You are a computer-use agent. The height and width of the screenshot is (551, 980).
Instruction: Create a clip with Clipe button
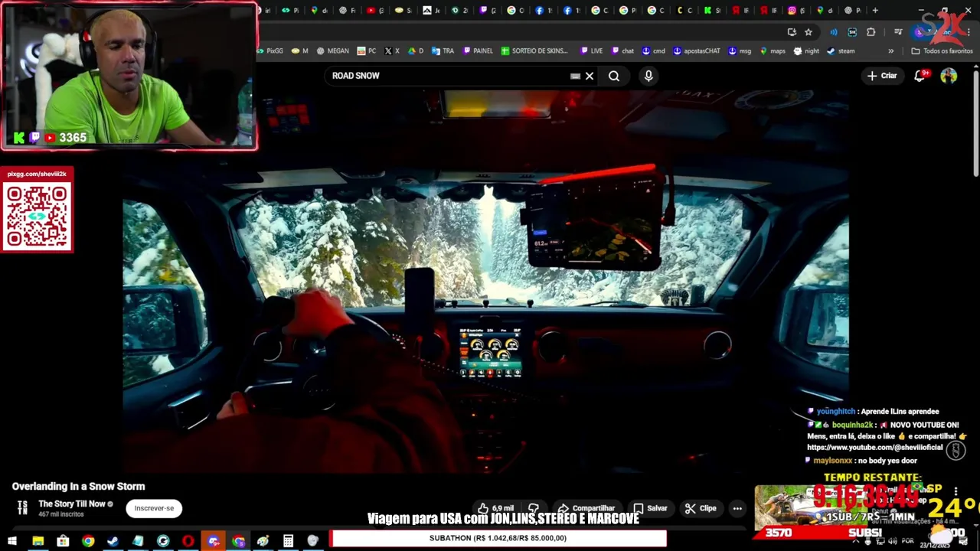[x=701, y=508]
